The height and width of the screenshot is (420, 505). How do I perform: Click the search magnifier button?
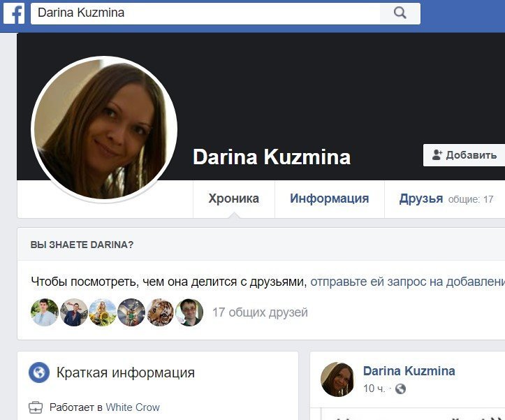click(400, 13)
